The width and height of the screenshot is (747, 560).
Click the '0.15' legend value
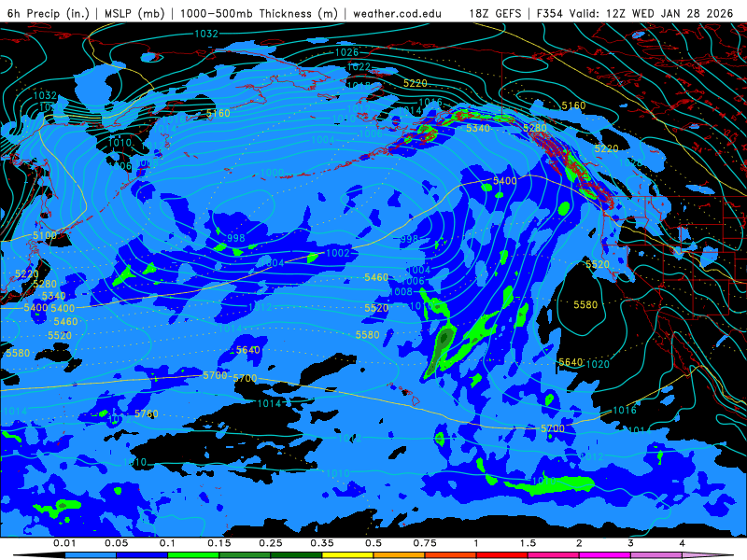click(x=219, y=543)
